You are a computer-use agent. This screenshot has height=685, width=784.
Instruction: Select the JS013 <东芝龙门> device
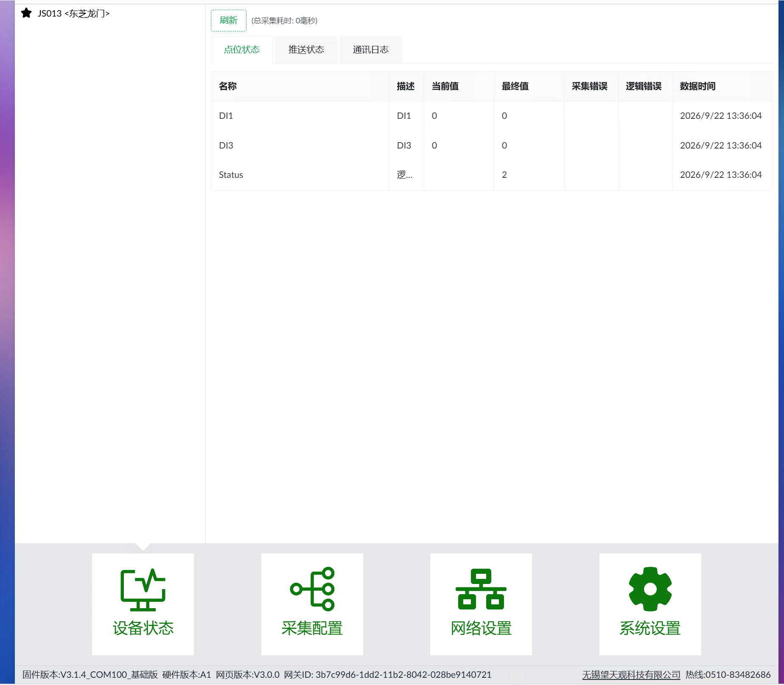point(73,14)
